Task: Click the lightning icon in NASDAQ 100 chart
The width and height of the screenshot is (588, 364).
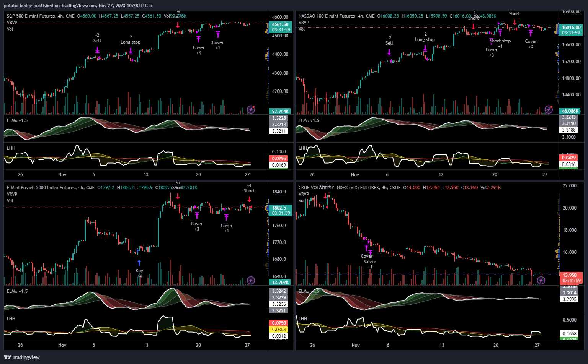Action: tap(549, 110)
